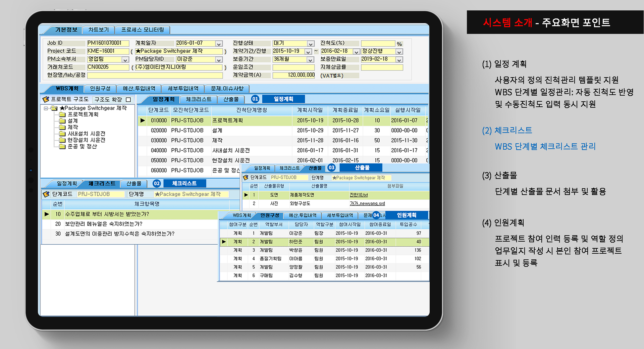Click the 현장명/fab/공정 input field
Image resolution: width=644 pixels, height=349 pixels.
tap(155, 75)
